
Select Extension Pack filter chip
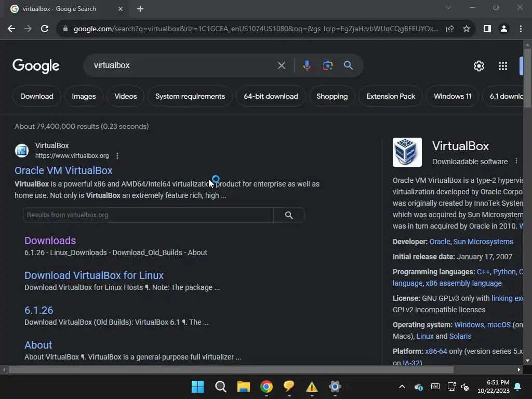point(391,96)
